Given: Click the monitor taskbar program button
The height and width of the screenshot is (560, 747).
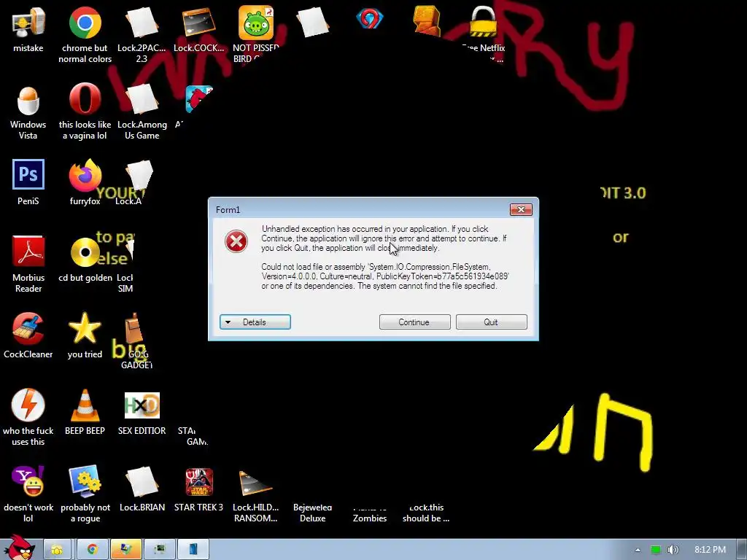Looking at the screenshot, I should [160, 550].
